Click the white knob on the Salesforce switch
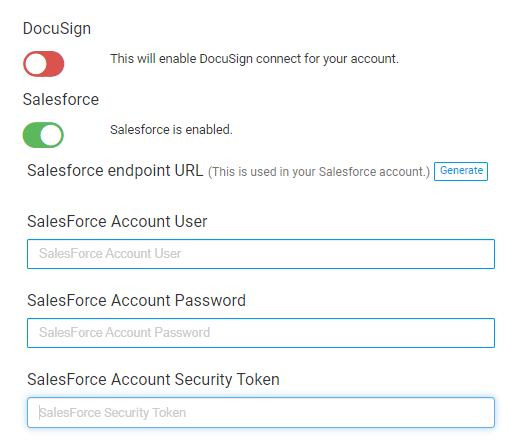522x443 pixels. pos(51,135)
